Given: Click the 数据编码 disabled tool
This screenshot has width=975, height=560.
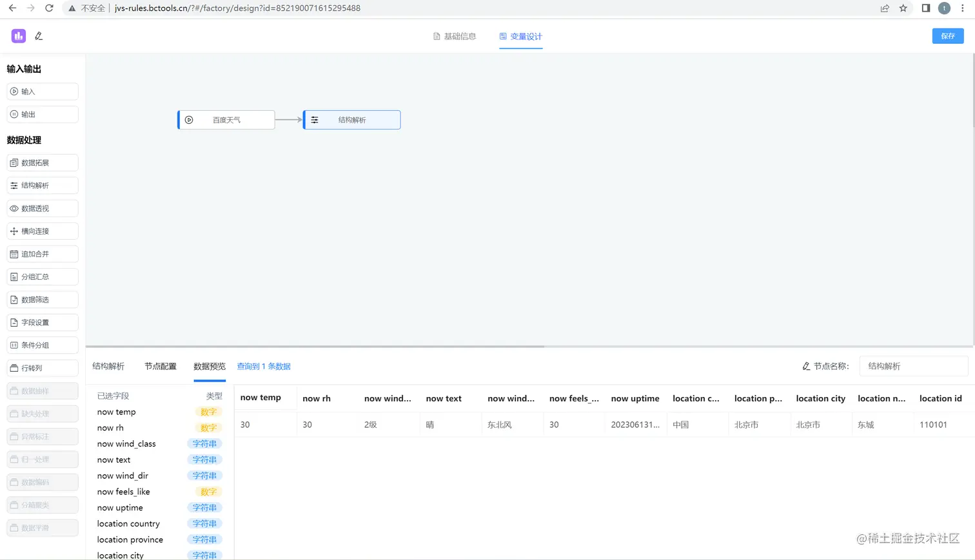Looking at the screenshot, I should pos(43,482).
